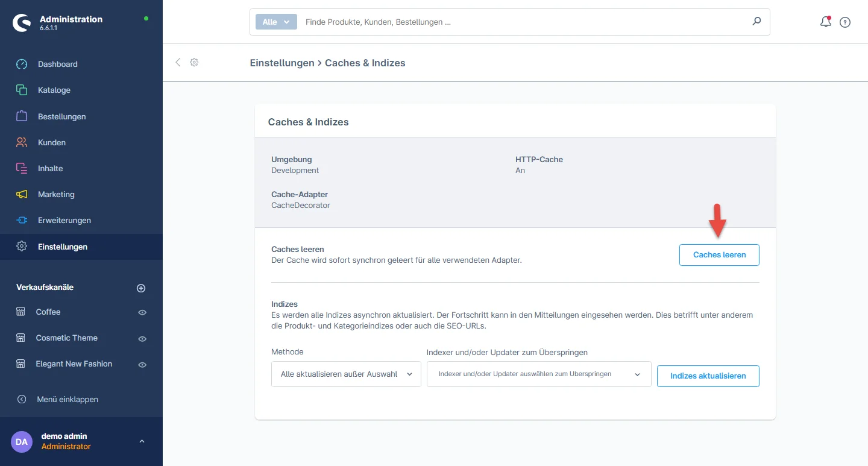Screen dimensions: 868x466
Task: Add sales channel with plus icon
Action: point(141,288)
